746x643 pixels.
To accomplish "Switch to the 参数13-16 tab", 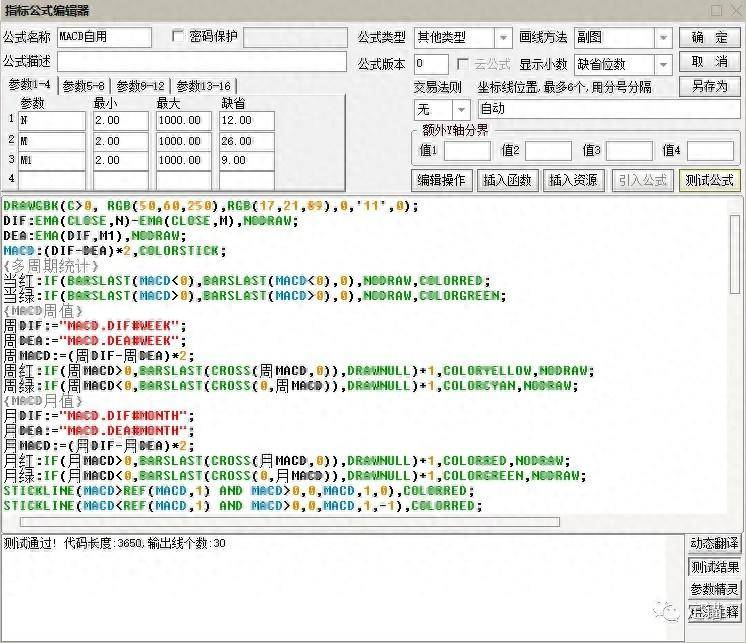I will tap(204, 86).
